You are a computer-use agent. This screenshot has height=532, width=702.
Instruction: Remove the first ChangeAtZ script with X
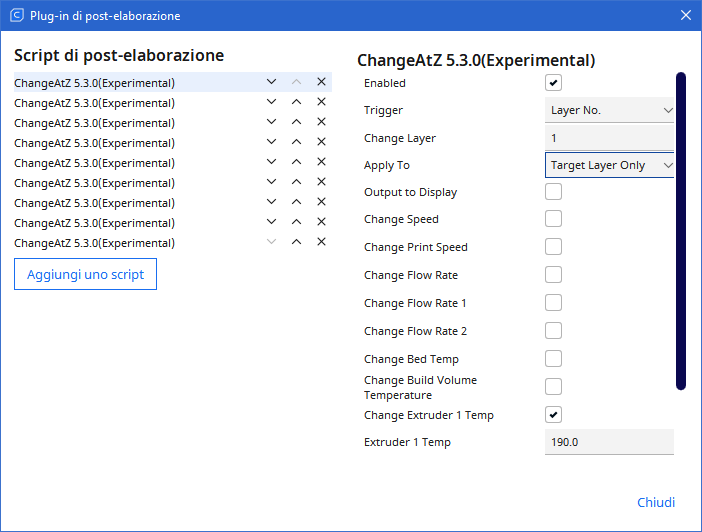pyautogui.click(x=321, y=83)
